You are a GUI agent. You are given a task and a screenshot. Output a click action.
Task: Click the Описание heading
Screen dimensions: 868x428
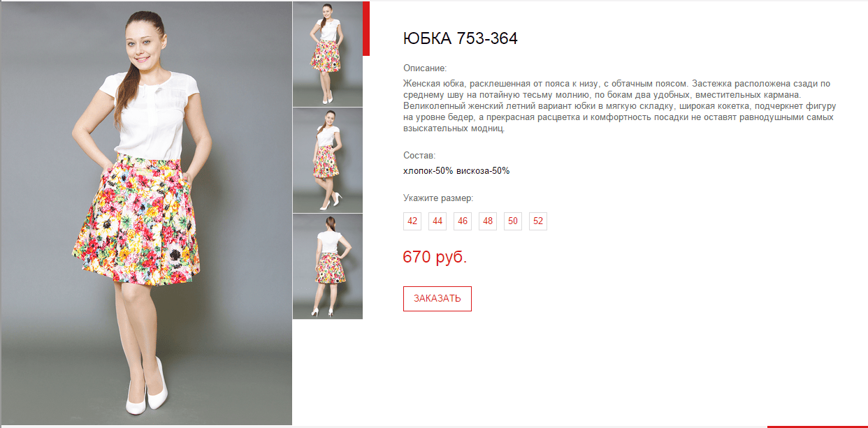[x=425, y=68]
